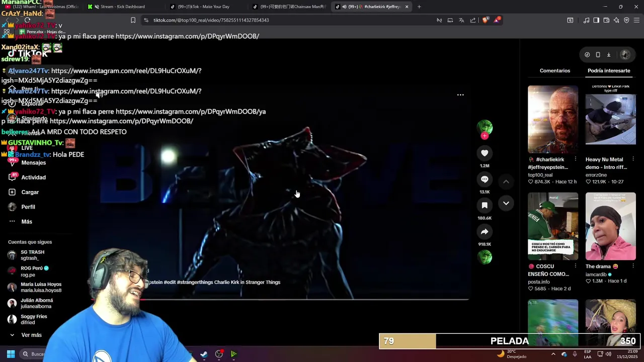
Task: Open a new browser tab with plus button
Action: [419, 7]
